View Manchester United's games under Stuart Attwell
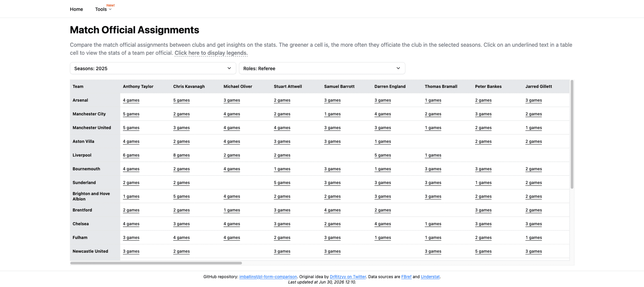Image resolution: width=644 pixels, height=287 pixels. click(x=282, y=127)
